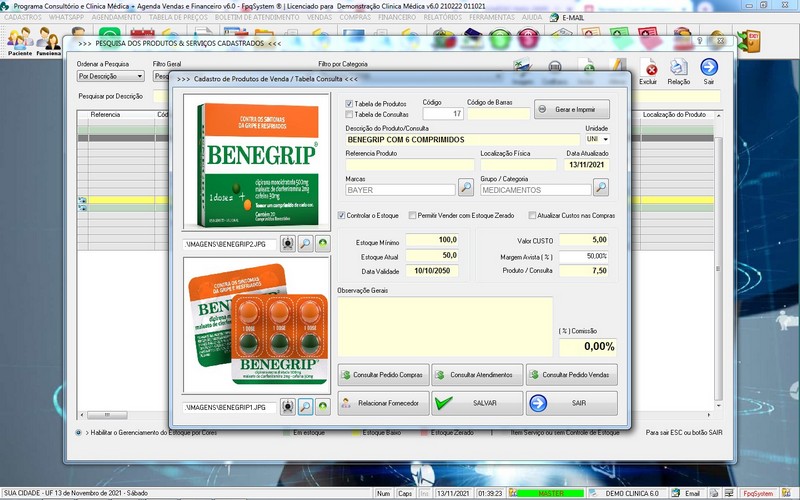This screenshot has height=500, width=800.
Task: Click the Localização Física field
Action: [518, 164]
